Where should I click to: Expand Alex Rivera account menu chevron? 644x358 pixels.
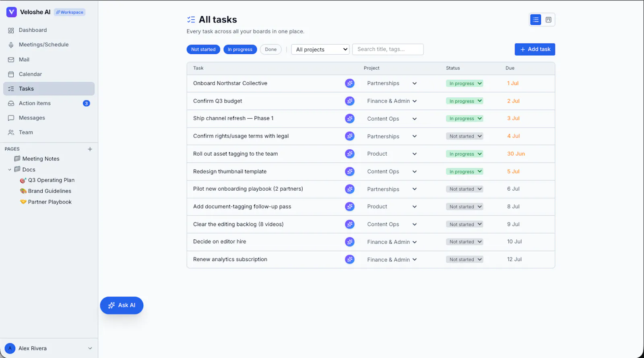click(90, 348)
